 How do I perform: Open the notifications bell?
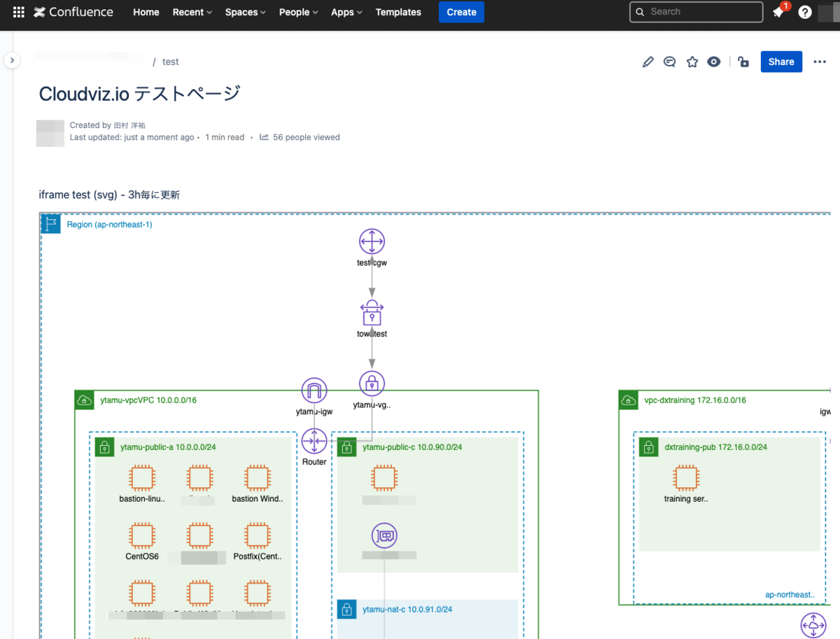tap(778, 13)
